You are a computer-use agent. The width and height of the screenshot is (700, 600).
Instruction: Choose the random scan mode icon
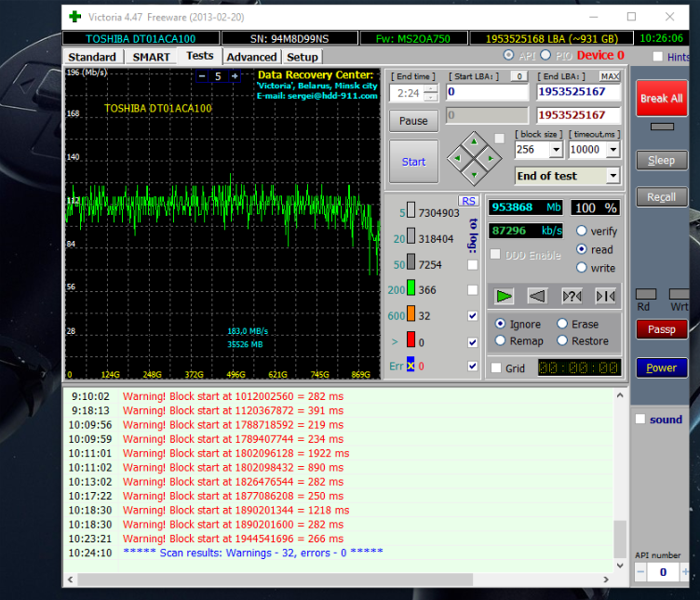click(x=572, y=296)
